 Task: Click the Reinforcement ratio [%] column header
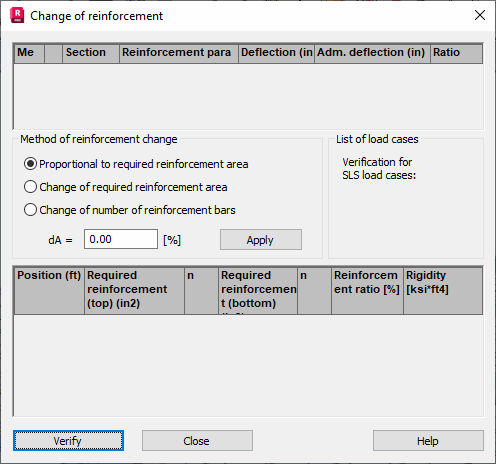(367, 290)
